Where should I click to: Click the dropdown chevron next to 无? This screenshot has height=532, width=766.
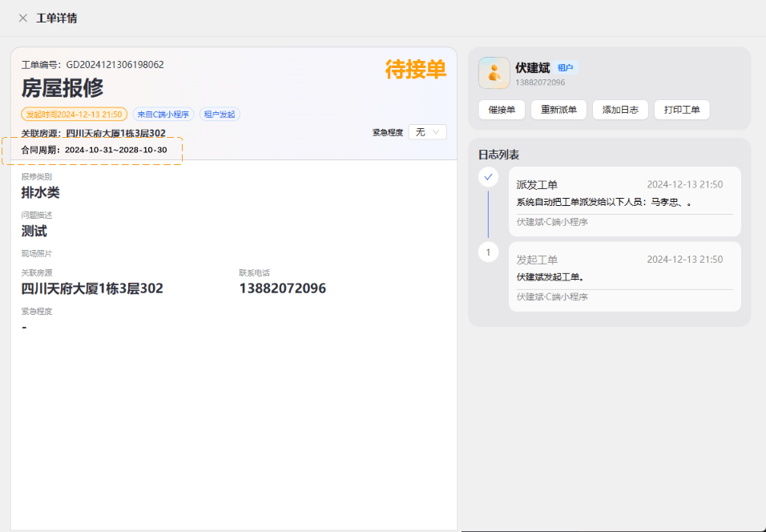(436, 132)
